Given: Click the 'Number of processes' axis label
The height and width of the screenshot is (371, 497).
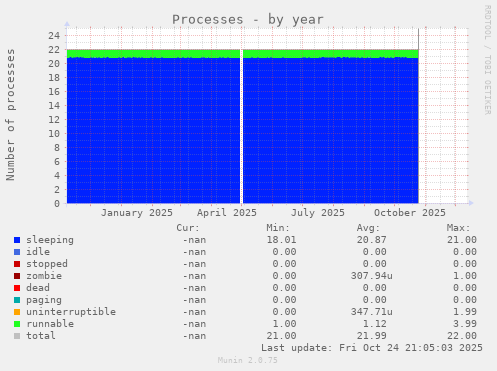Looking at the screenshot, I should pyautogui.click(x=11, y=115).
